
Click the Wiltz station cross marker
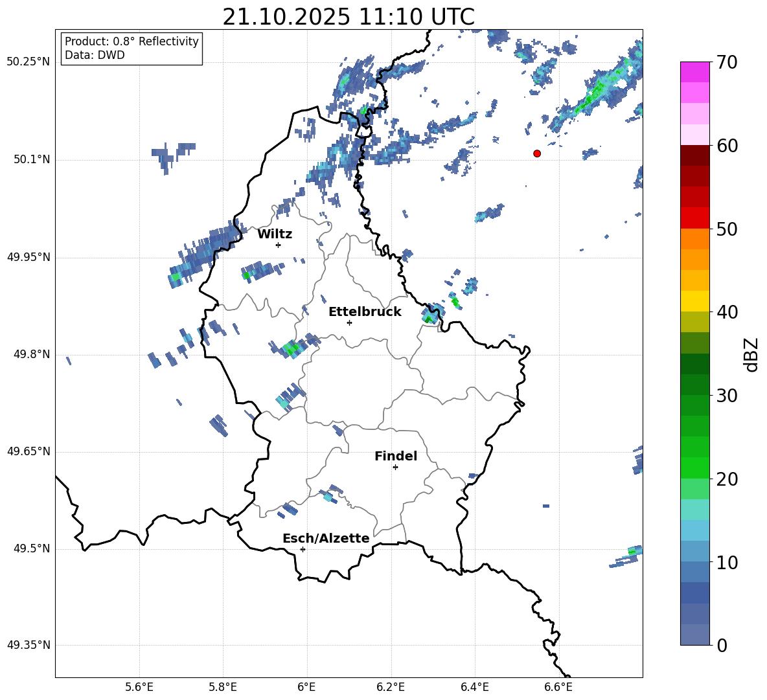tap(279, 245)
